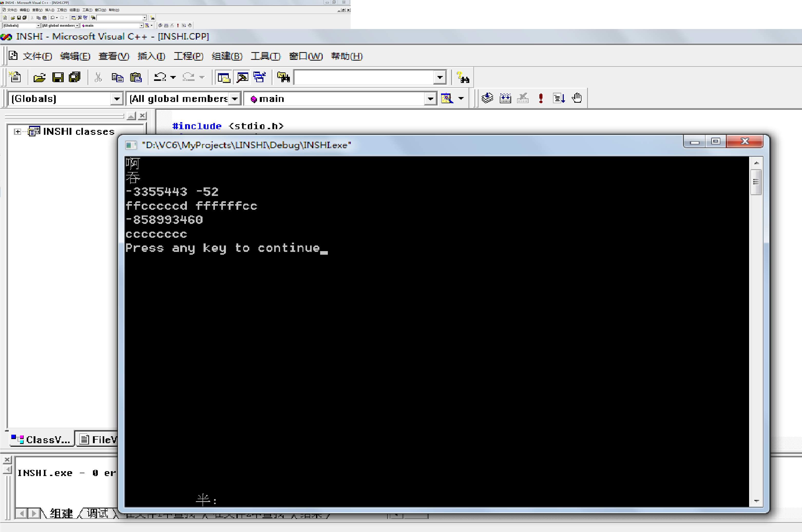Open the Find combo box dropdown arrow
The width and height of the screenshot is (802, 532).
(440, 78)
